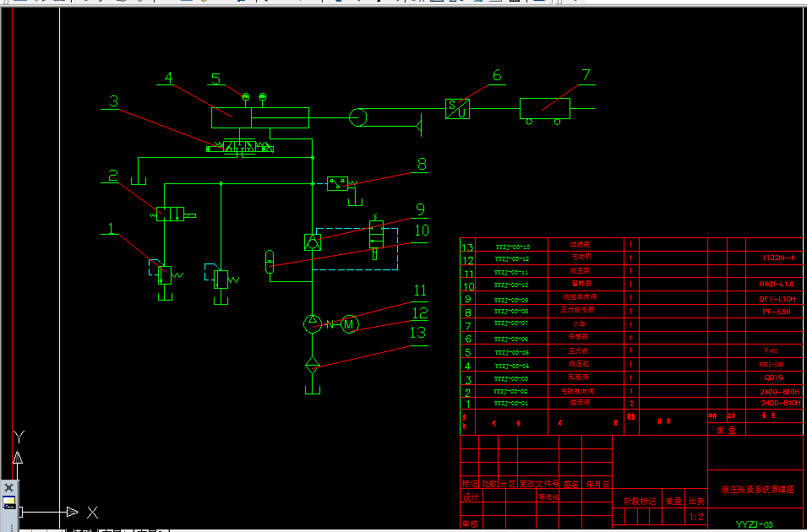807x532 pixels.
Task: Select the 液压泵 part name cell
Action: [580, 270]
